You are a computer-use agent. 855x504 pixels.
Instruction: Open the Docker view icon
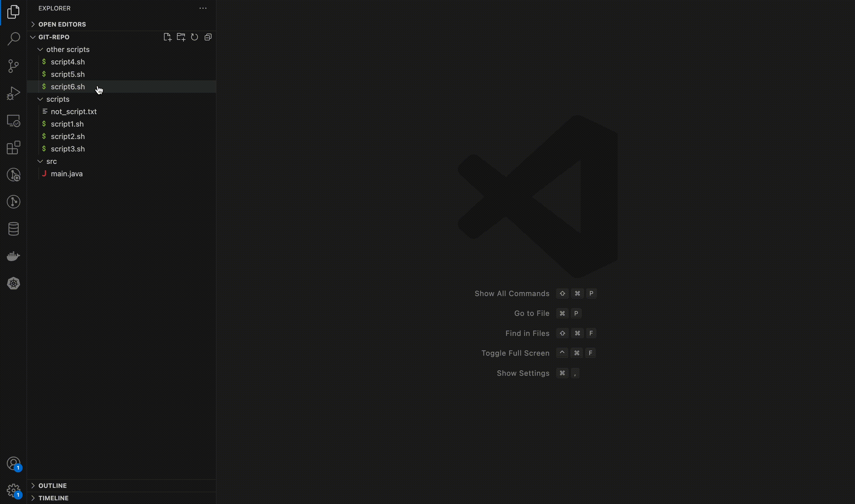point(14,256)
